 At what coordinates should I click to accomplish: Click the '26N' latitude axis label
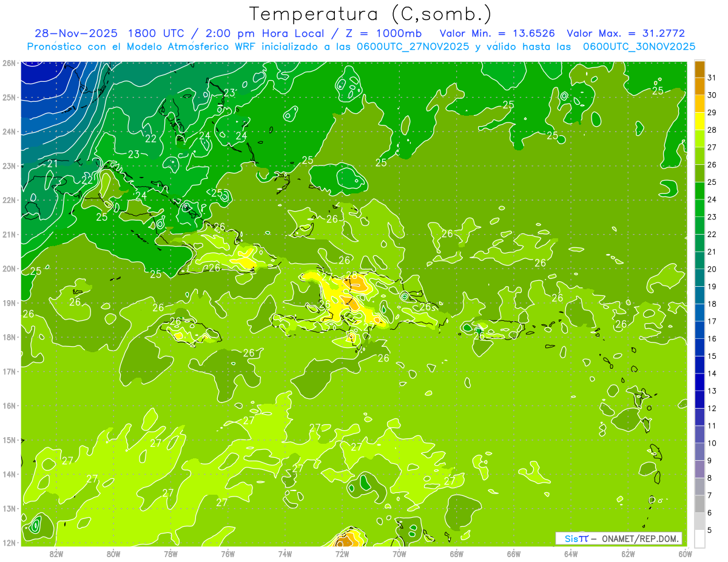pyautogui.click(x=9, y=63)
